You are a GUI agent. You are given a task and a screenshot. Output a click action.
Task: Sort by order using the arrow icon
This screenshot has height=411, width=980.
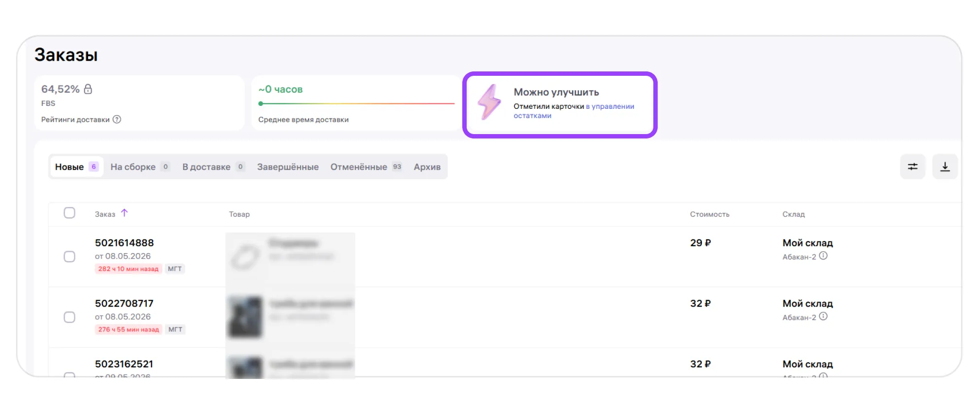point(124,213)
